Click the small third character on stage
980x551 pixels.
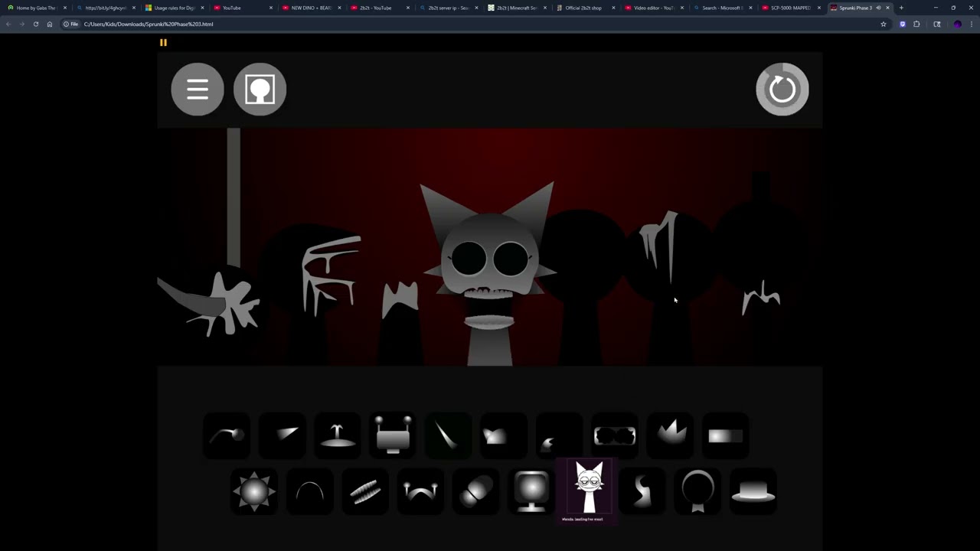pyautogui.click(x=400, y=321)
